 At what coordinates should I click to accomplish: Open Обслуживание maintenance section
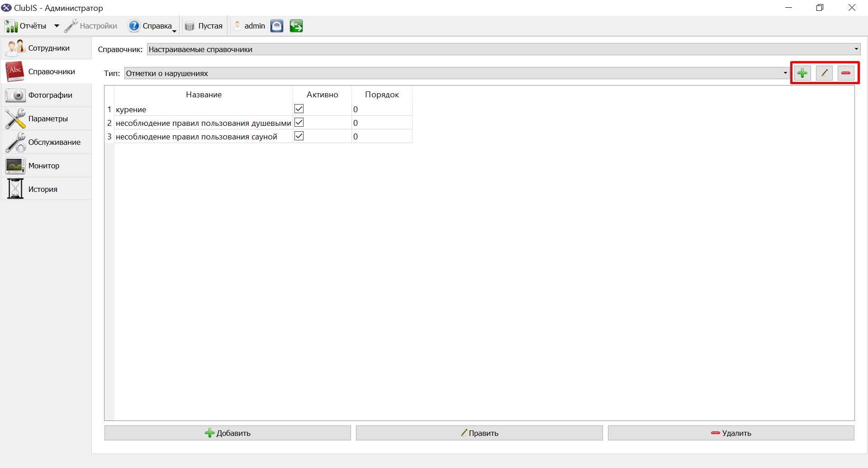pyautogui.click(x=46, y=142)
